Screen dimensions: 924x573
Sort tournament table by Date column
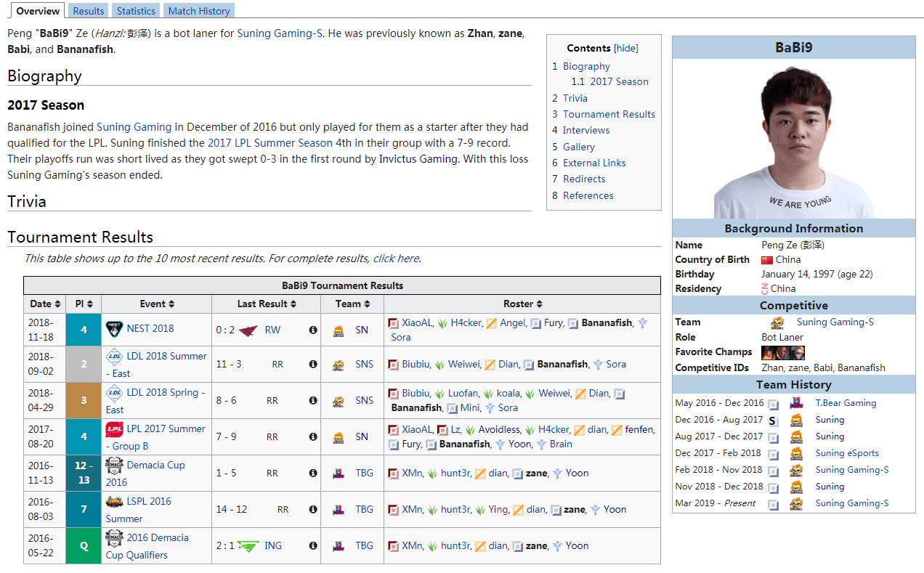tap(45, 304)
